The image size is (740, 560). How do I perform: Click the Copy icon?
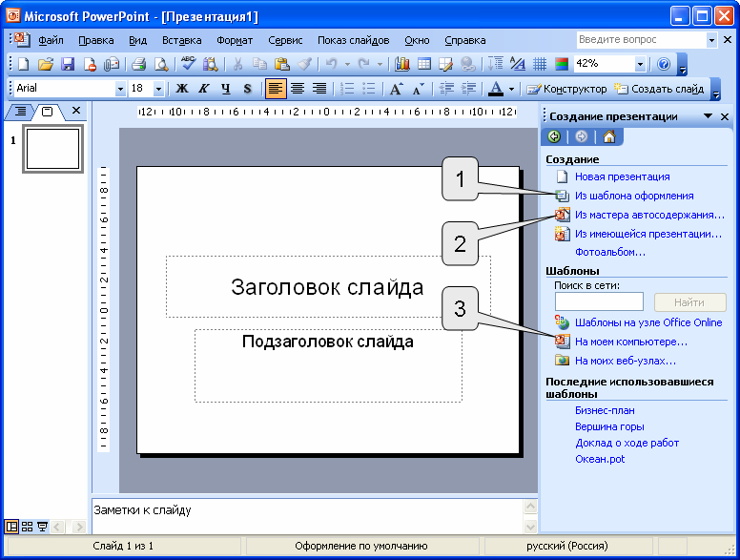pos(259,64)
